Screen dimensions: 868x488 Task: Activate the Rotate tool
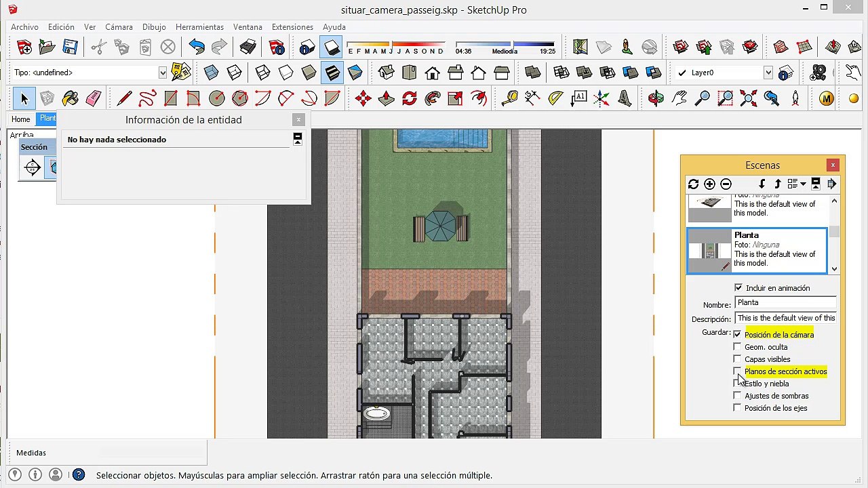(x=409, y=99)
